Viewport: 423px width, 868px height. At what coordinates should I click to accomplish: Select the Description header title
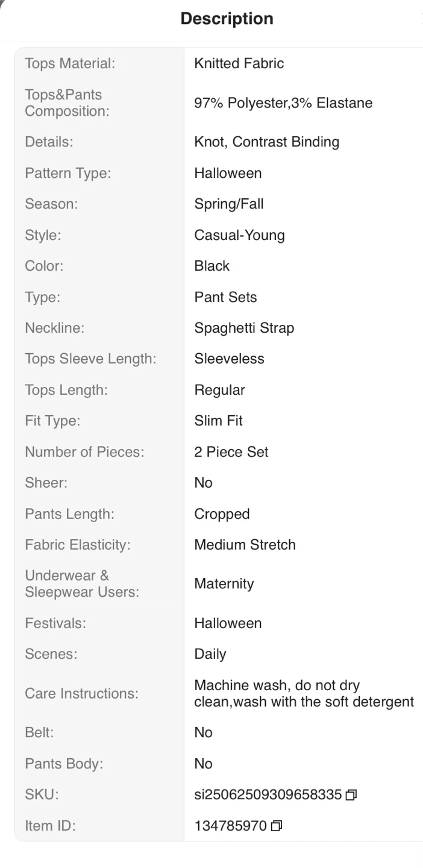click(227, 19)
